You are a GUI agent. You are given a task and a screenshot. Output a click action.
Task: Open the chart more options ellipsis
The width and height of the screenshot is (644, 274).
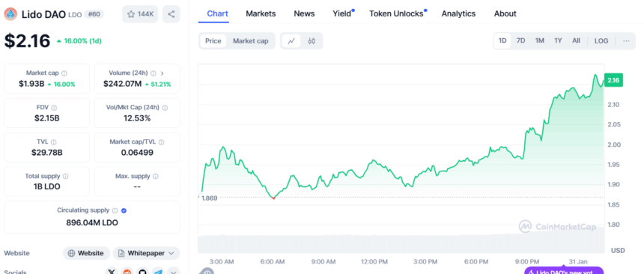(626, 40)
